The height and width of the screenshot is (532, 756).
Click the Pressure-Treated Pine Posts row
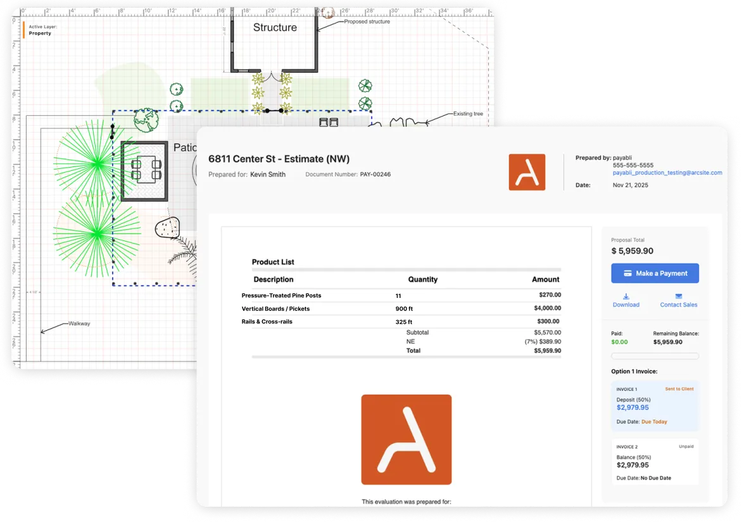pyautogui.click(x=401, y=295)
